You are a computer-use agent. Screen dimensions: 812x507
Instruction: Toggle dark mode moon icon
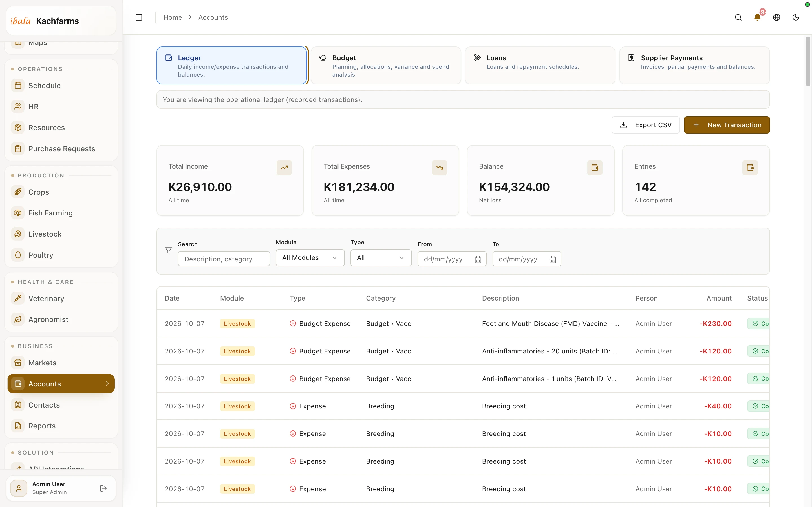coord(796,17)
